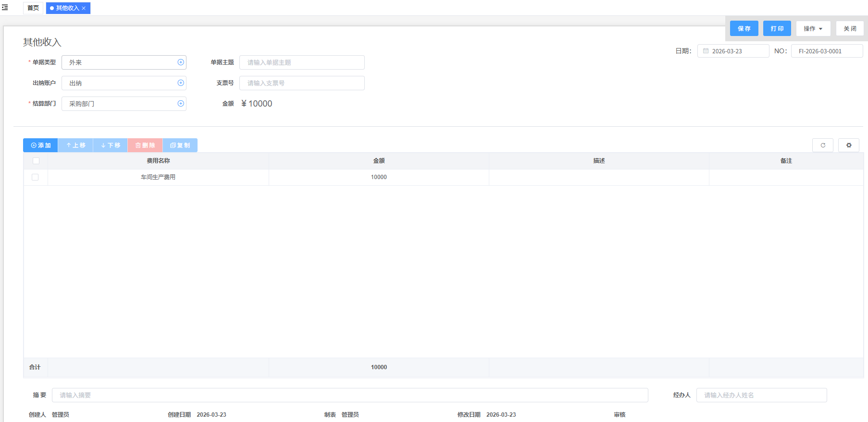Switch to the 首页 tab
This screenshot has height=422, width=868.
[x=33, y=8]
